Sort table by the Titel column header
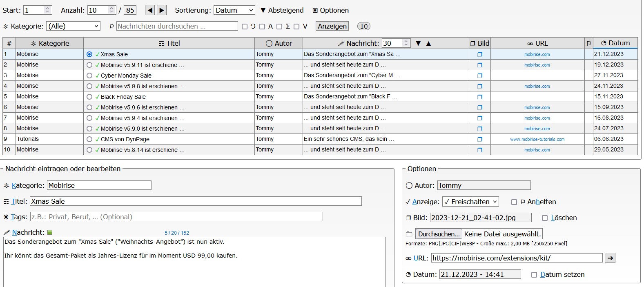Image resolution: width=644 pixels, height=287 pixels. (169, 43)
